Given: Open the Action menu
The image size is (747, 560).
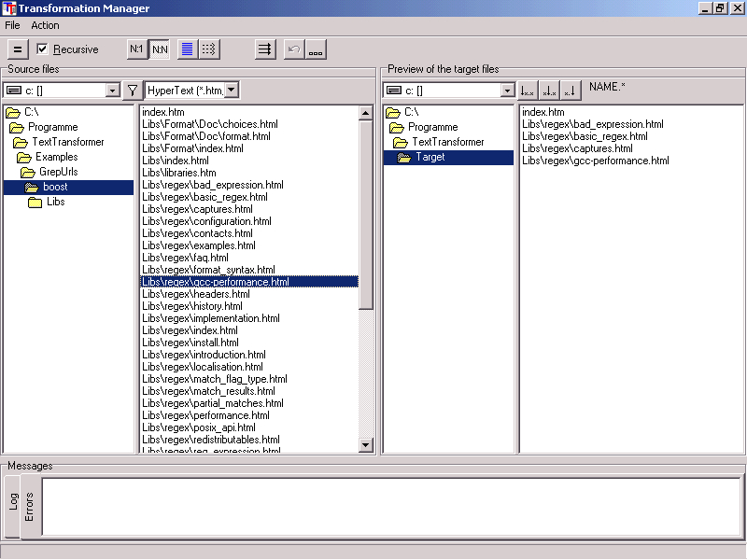Looking at the screenshot, I should pyautogui.click(x=45, y=25).
